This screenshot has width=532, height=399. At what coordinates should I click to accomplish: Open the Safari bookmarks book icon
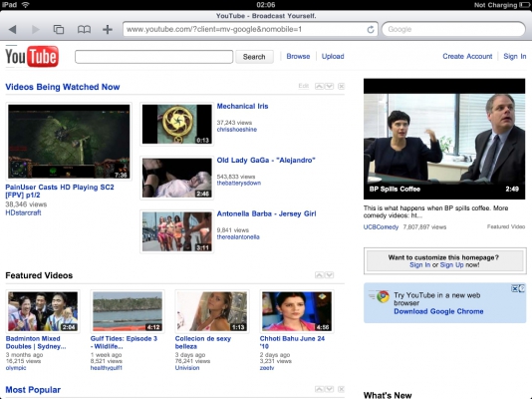[x=84, y=30]
